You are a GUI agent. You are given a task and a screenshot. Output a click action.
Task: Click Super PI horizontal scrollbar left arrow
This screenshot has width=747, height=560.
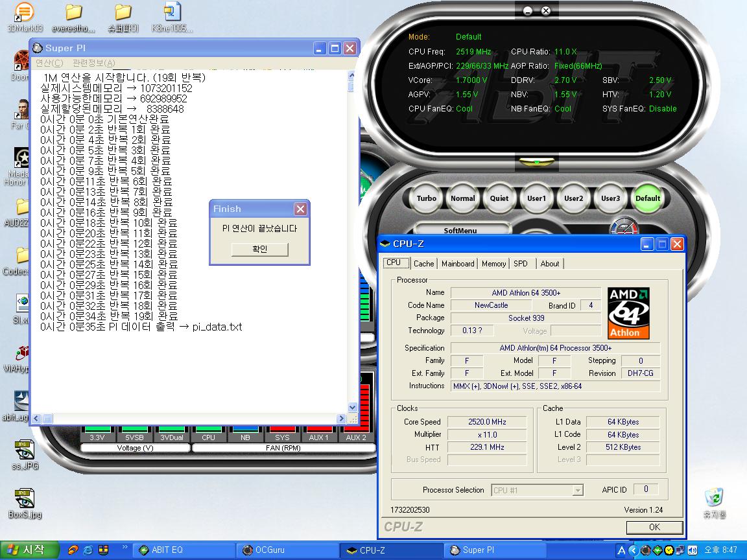click(x=37, y=419)
